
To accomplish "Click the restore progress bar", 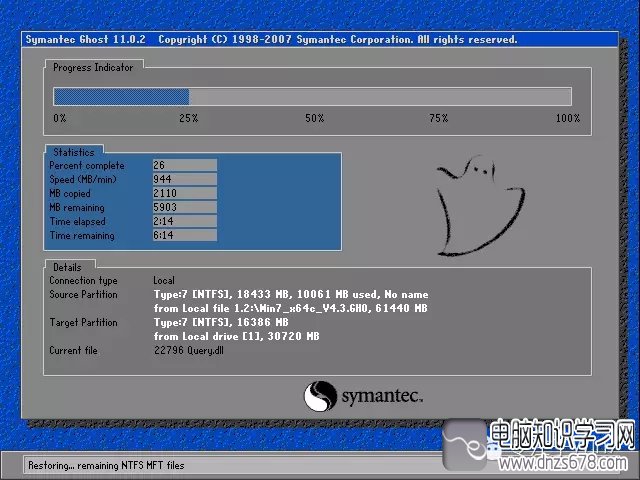I will point(312,97).
